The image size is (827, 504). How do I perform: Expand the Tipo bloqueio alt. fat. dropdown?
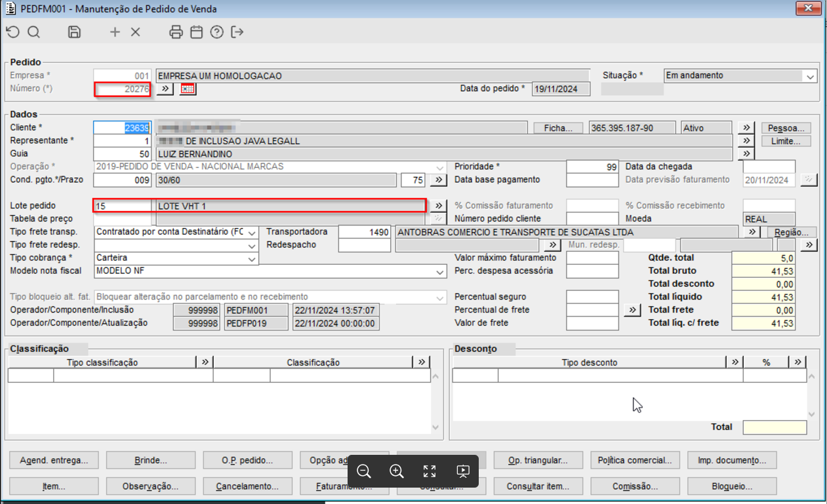(x=439, y=298)
